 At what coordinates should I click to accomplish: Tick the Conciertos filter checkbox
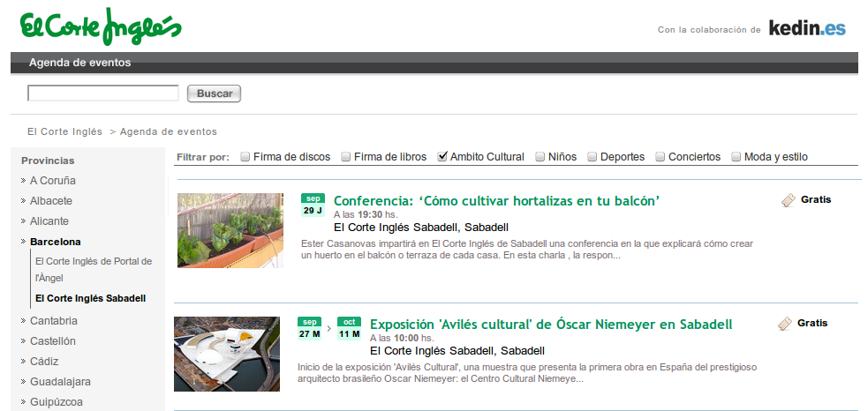660,157
